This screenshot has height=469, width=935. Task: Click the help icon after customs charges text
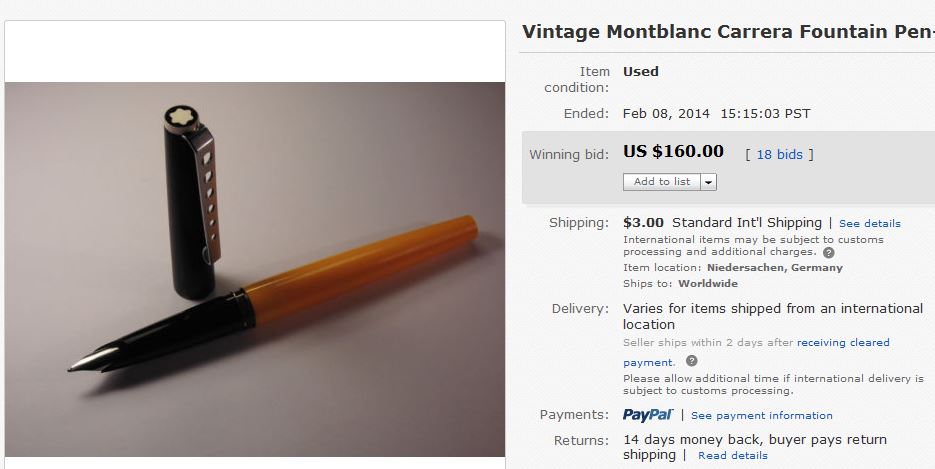point(828,253)
